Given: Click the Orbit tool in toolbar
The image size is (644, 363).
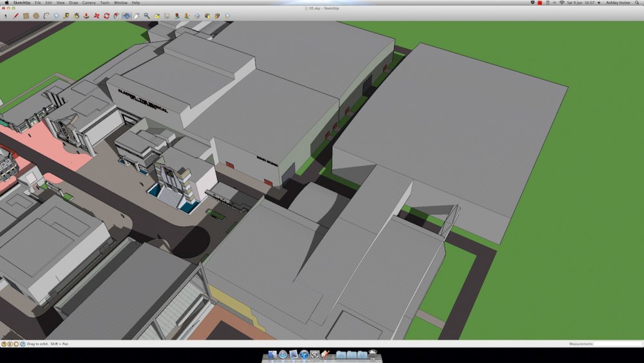Looking at the screenshot, I should click(126, 15).
